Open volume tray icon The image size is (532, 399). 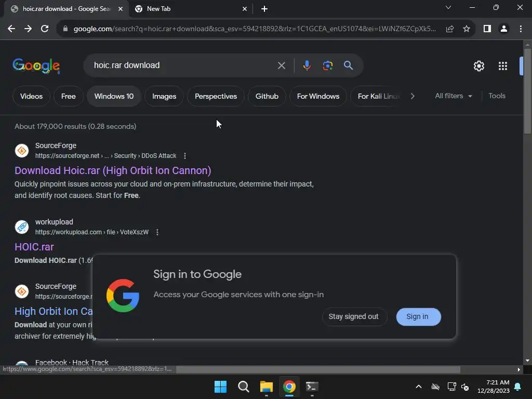[465, 387]
